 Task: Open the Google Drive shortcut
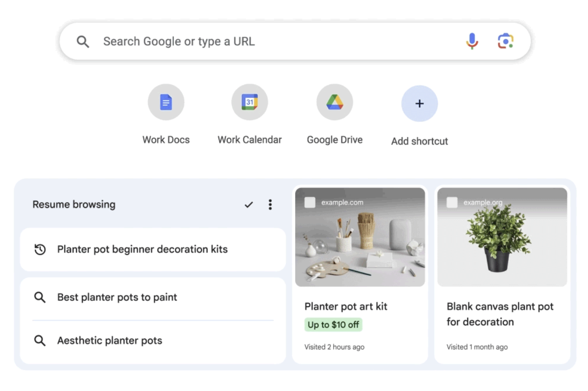pos(334,102)
